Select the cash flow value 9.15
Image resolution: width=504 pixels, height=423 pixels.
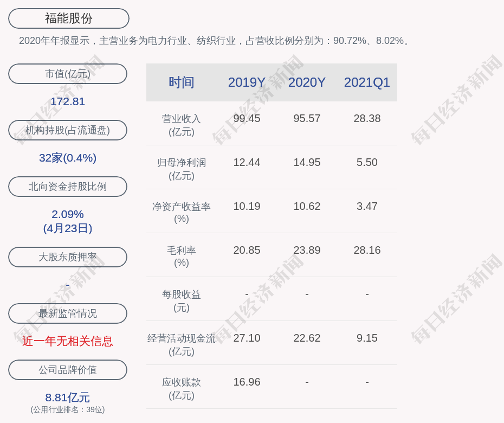point(367,338)
